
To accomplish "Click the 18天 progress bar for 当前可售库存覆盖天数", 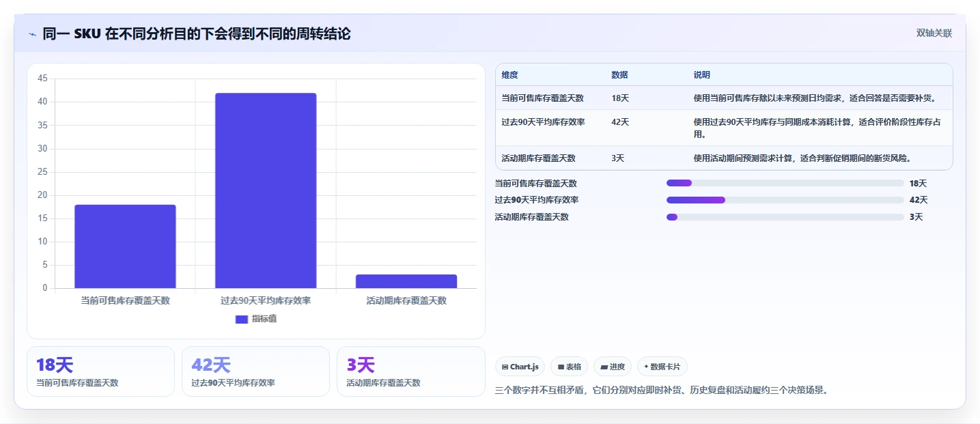I will pos(785,183).
